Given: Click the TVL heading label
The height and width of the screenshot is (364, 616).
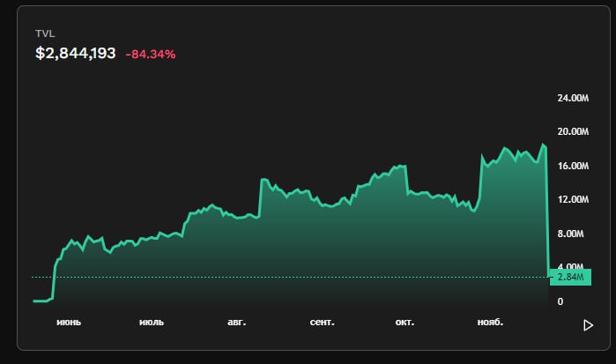Looking at the screenshot, I should pos(44,33).
